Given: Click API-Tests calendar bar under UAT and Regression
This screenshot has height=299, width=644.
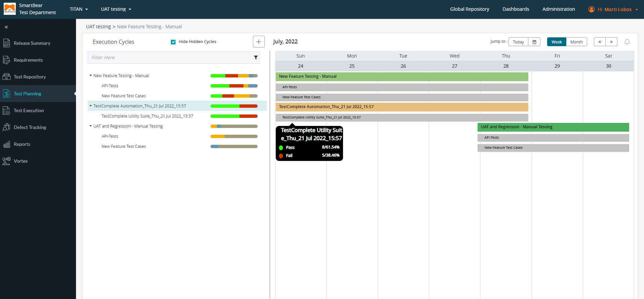Looking at the screenshot, I should [553, 138].
